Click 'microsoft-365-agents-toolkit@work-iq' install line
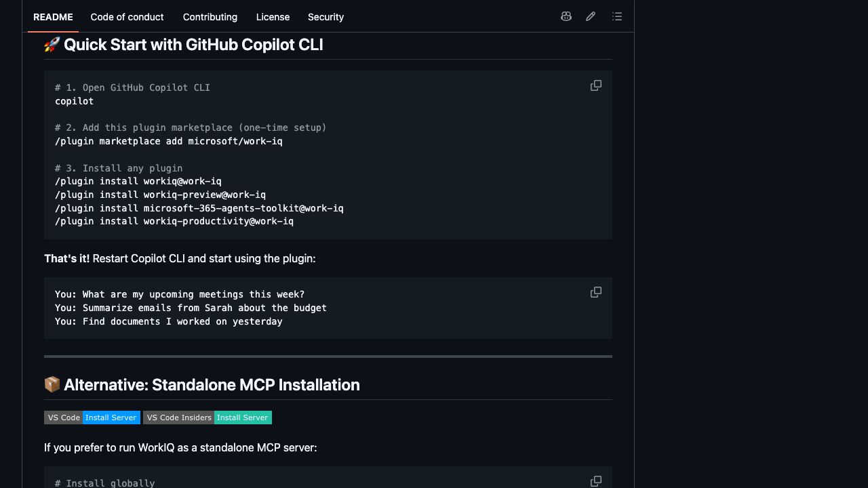 pos(199,208)
